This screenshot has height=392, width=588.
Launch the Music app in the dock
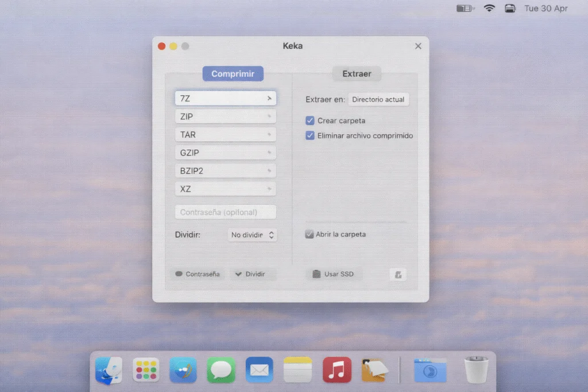pyautogui.click(x=336, y=370)
